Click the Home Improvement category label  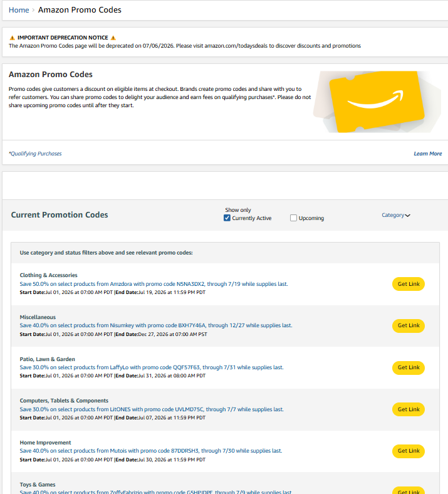coord(45,443)
